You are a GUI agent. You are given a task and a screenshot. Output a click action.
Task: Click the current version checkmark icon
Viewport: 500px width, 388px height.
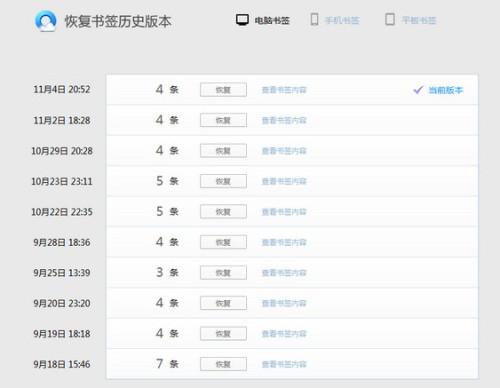coord(418,90)
